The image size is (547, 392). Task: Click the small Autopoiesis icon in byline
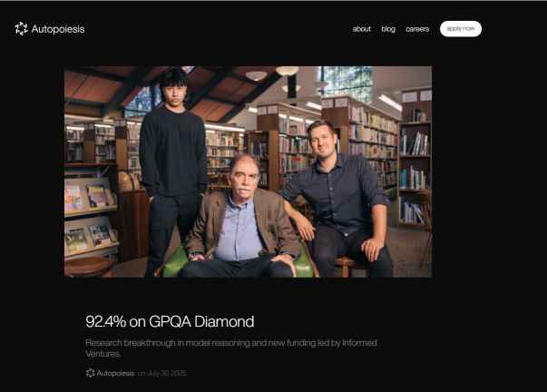(90, 373)
